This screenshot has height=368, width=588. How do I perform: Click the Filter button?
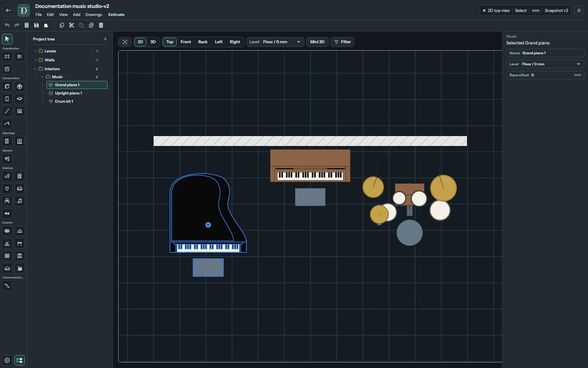click(342, 42)
